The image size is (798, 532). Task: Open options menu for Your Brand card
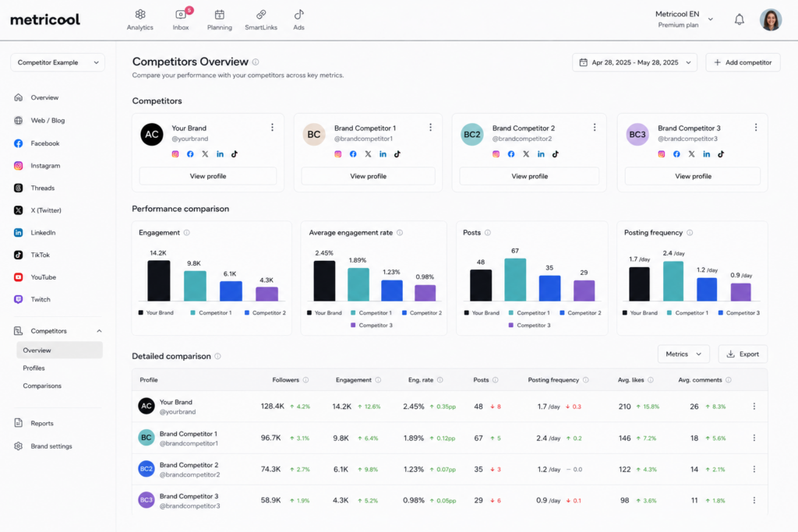coord(272,127)
